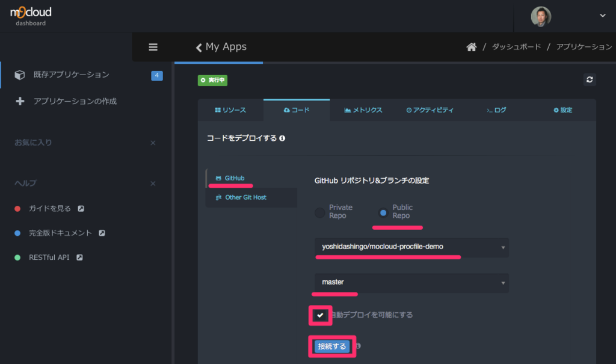The width and height of the screenshot is (616, 364).
Task: Open the yoshidashingo/mocloud-procfile-demo repository dropdown
Action: point(411,247)
